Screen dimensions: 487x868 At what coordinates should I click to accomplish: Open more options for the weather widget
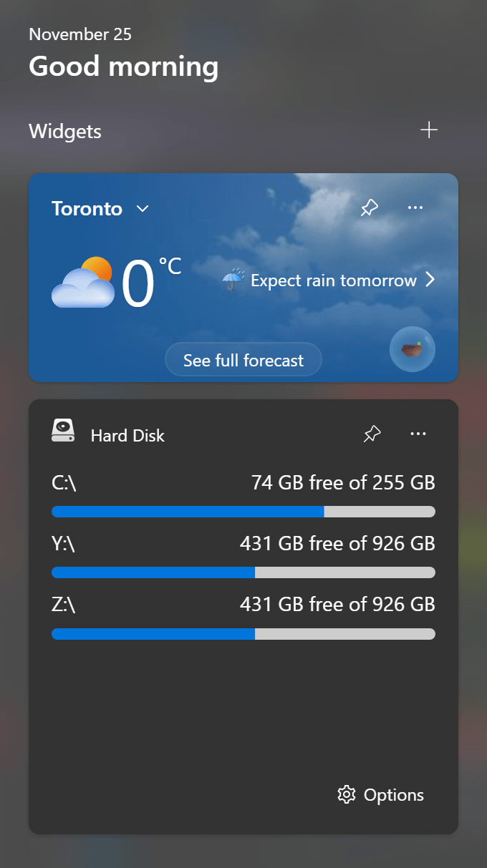click(415, 208)
